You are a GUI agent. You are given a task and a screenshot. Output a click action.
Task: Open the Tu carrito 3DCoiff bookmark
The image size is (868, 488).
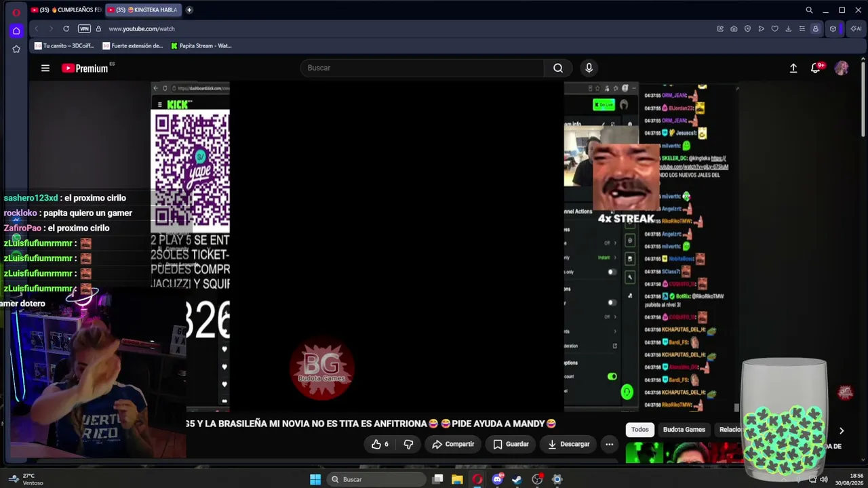(x=65, y=46)
